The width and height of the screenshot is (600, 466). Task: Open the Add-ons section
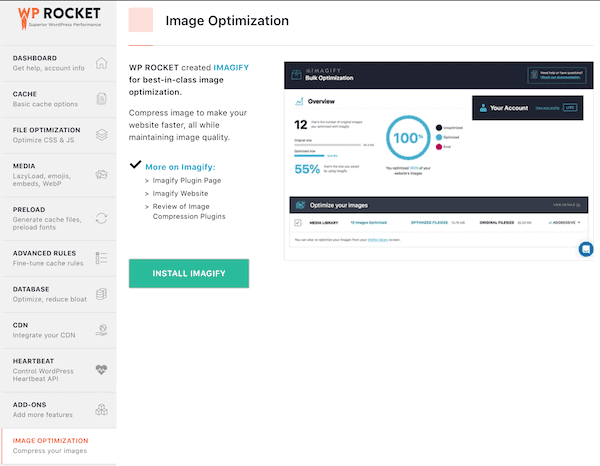point(59,410)
